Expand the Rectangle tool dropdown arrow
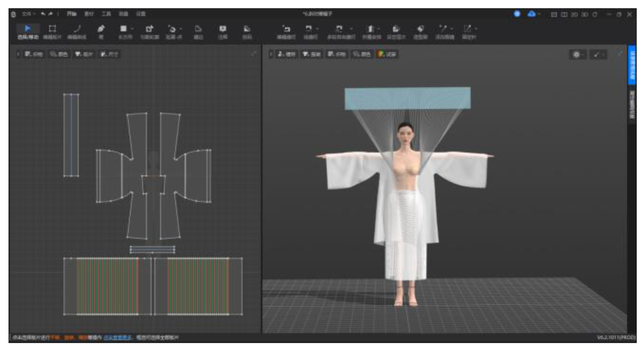644x350 pixels. click(132, 29)
